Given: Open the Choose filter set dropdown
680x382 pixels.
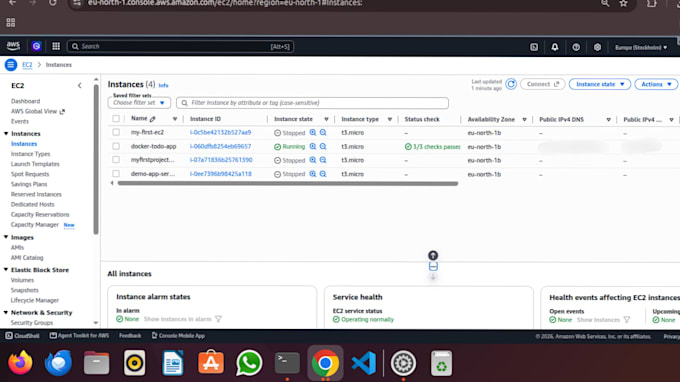Looking at the screenshot, I should pos(139,103).
